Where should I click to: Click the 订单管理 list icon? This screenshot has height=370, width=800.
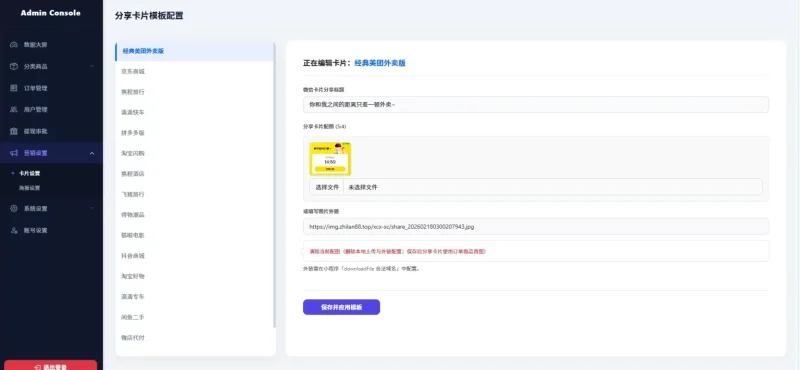[14, 88]
